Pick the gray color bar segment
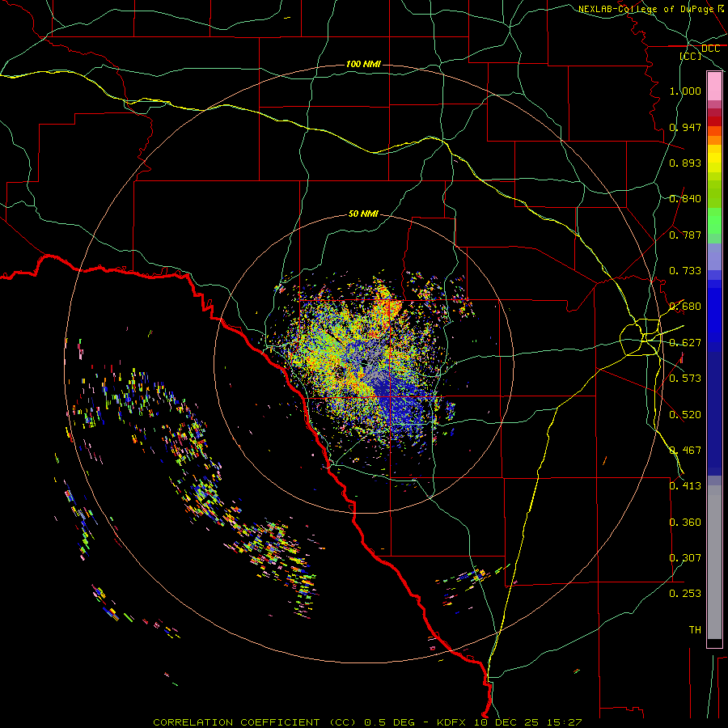The image size is (728, 728). (x=714, y=562)
